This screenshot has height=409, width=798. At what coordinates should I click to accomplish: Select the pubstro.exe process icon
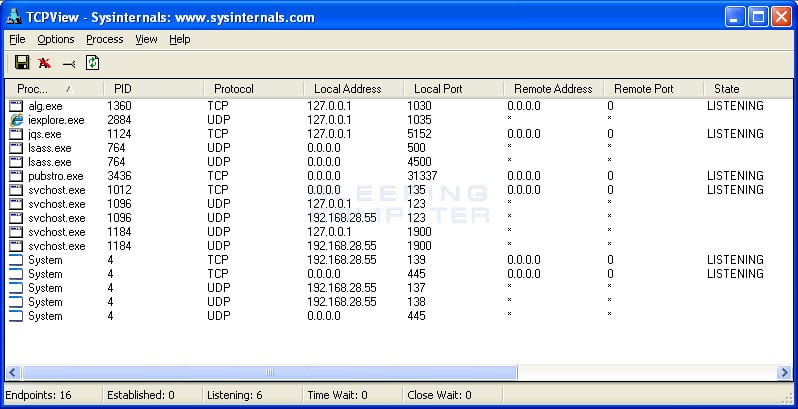tap(16, 176)
